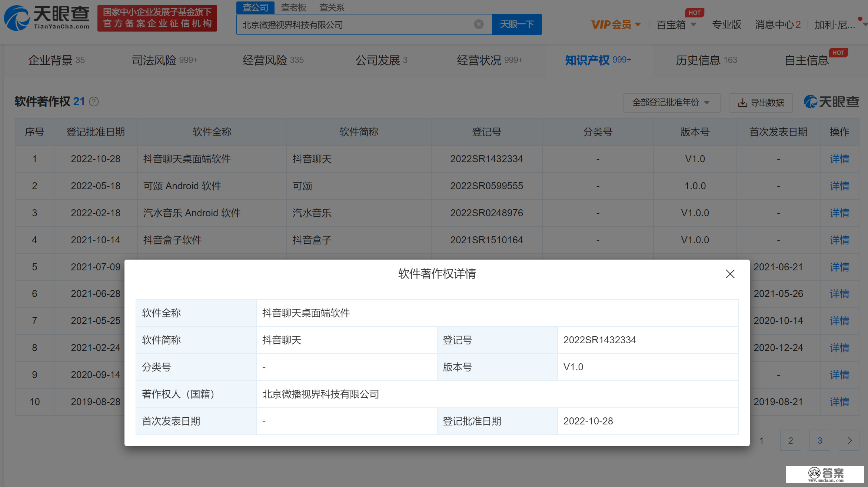Click 首次发表日期 column header
Screen dimensions: 868x487
point(778,132)
